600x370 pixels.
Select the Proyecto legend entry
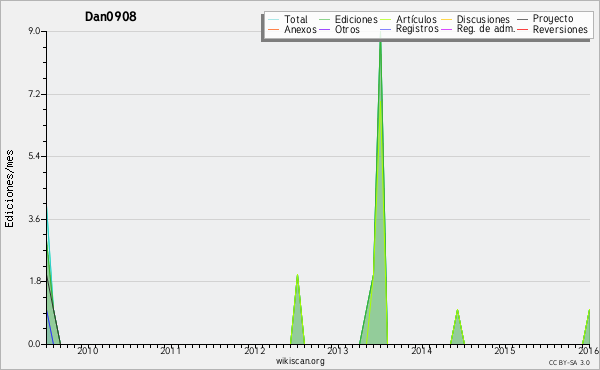(553, 19)
